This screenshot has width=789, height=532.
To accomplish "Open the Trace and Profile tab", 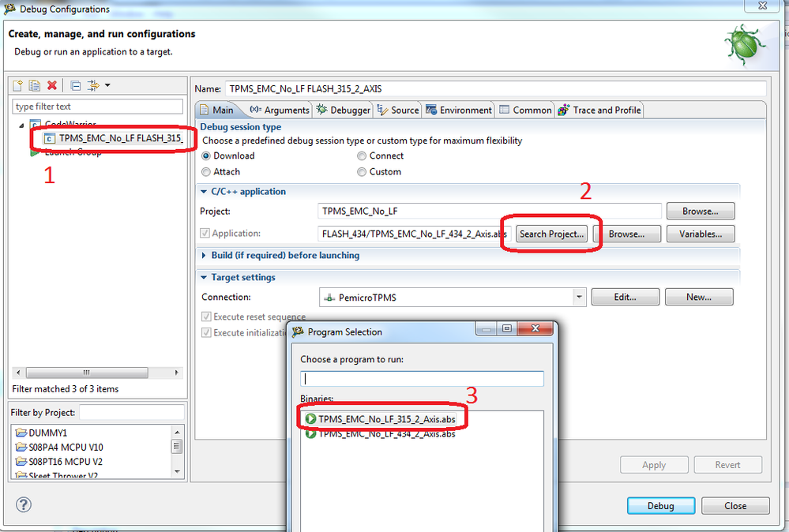I will point(599,111).
